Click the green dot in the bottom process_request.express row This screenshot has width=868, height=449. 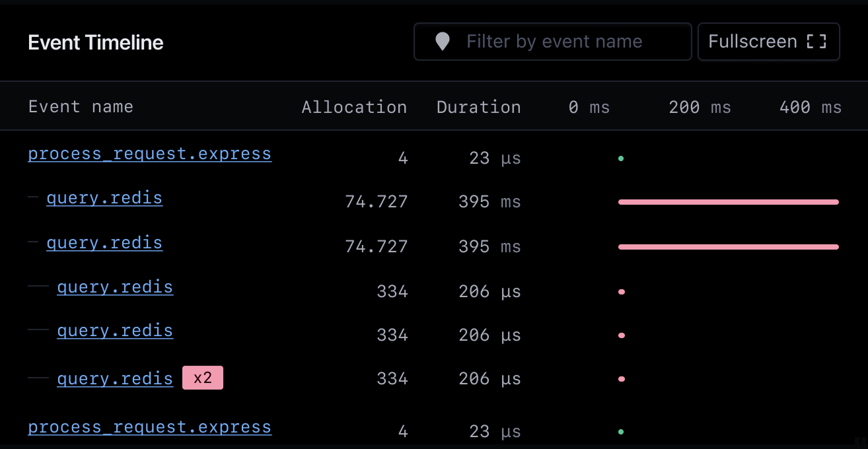pyautogui.click(x=621, y=432)
